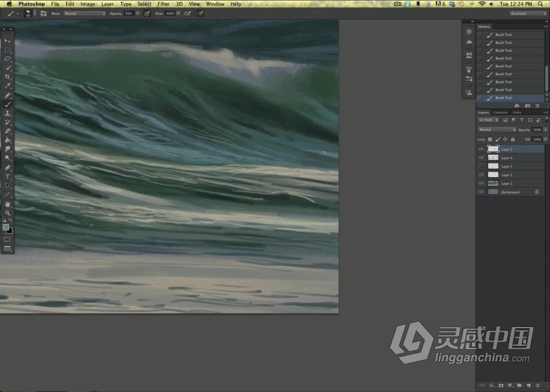Screen dimensions: 550x392
Task: Select the Brush tool in the toolbox
Action: pyautogui.click(x=7, y=104)
